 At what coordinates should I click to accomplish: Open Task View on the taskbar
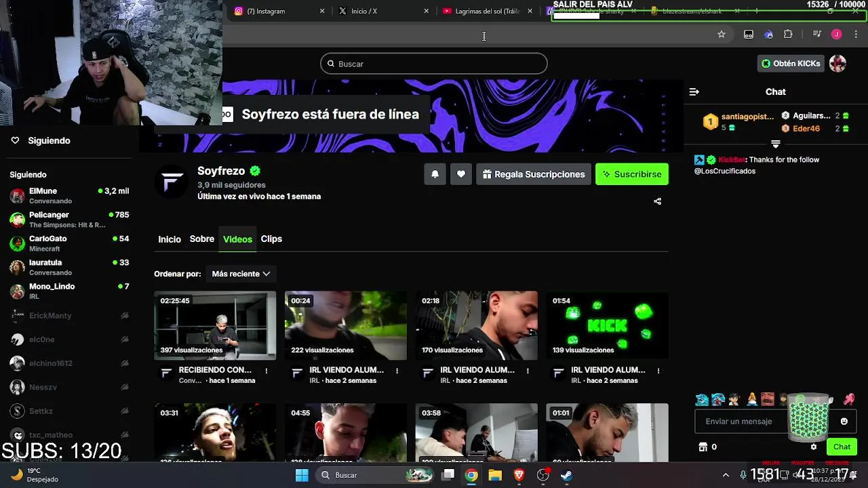(x=448, y=475)
